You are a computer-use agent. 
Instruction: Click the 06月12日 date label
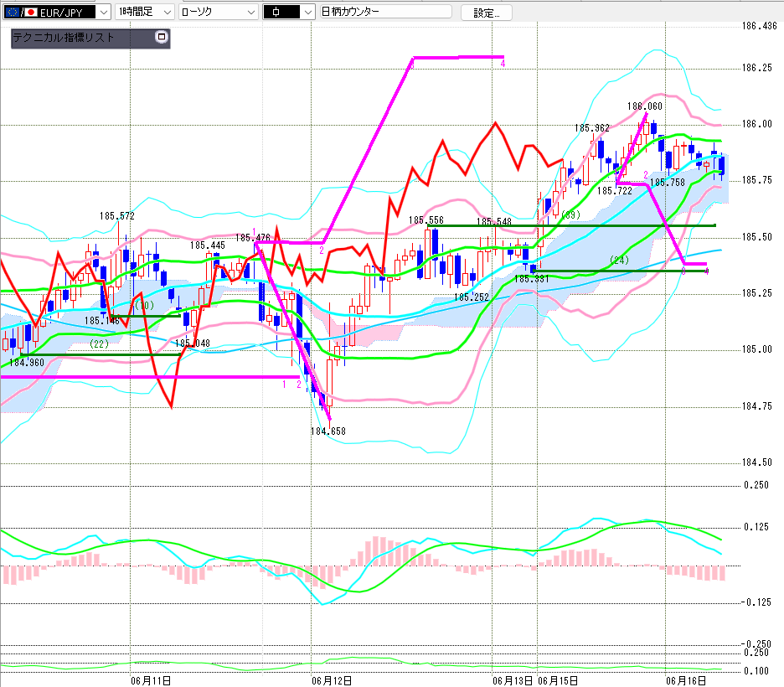point(332,680)
